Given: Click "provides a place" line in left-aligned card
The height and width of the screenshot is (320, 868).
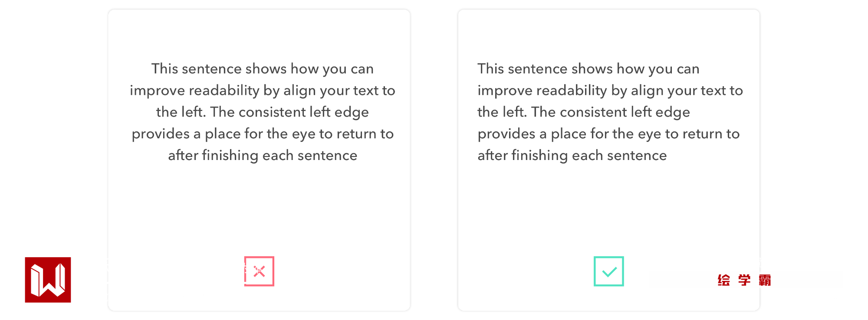Looking at the screenshot, I should coord(608,134).
